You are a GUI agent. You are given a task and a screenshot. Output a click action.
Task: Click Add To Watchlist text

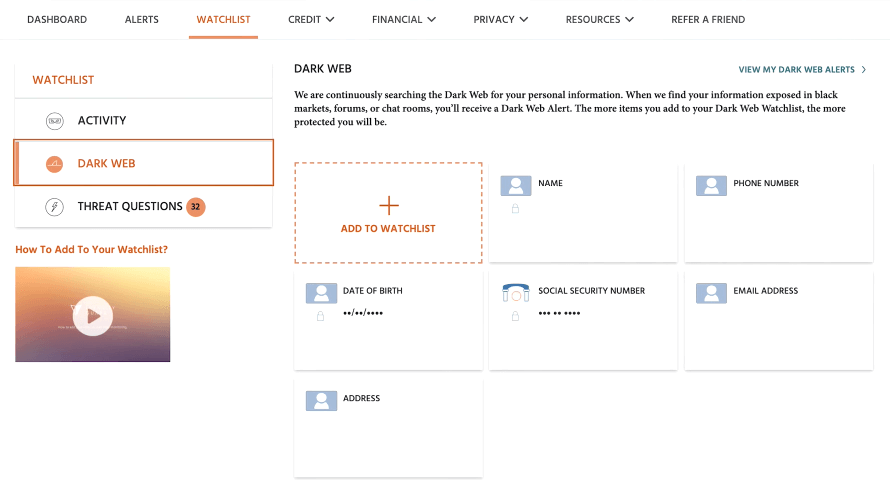click(388, 228)
